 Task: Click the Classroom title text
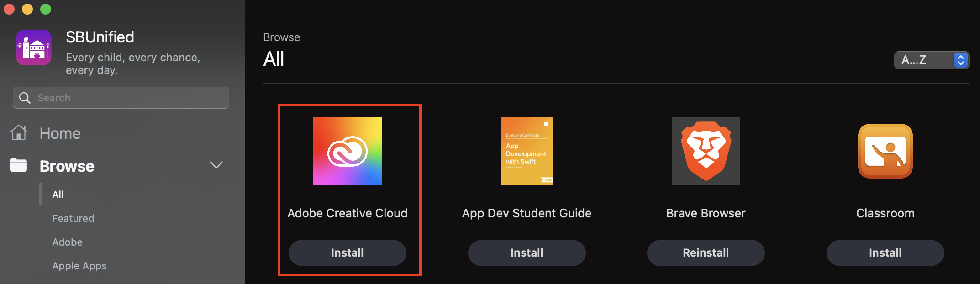[885, 213]
